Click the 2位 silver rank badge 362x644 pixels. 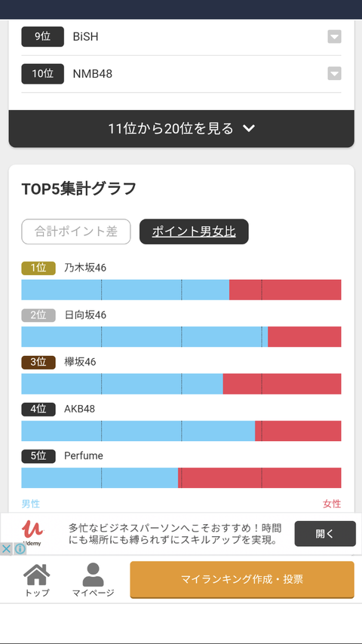[x=38, y=315]
